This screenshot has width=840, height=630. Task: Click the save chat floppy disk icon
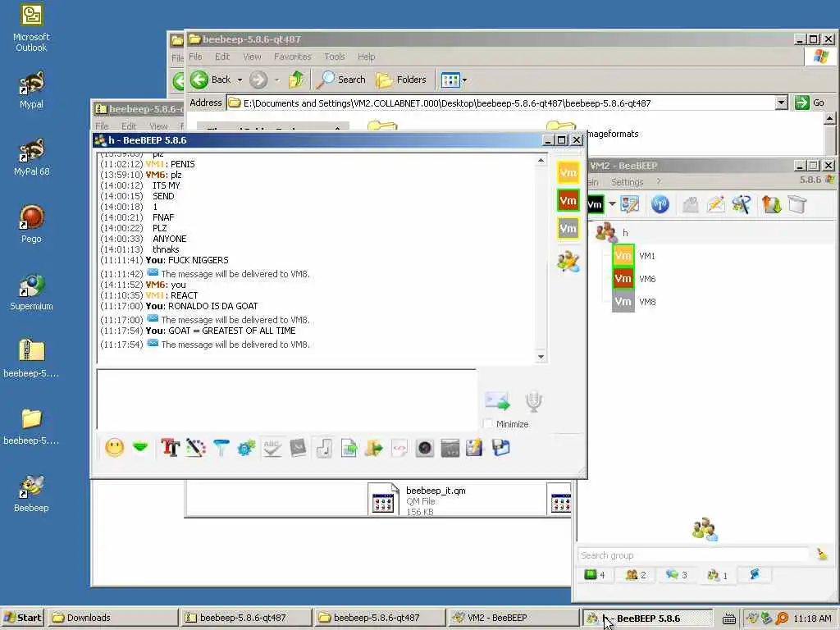[501, 448]
